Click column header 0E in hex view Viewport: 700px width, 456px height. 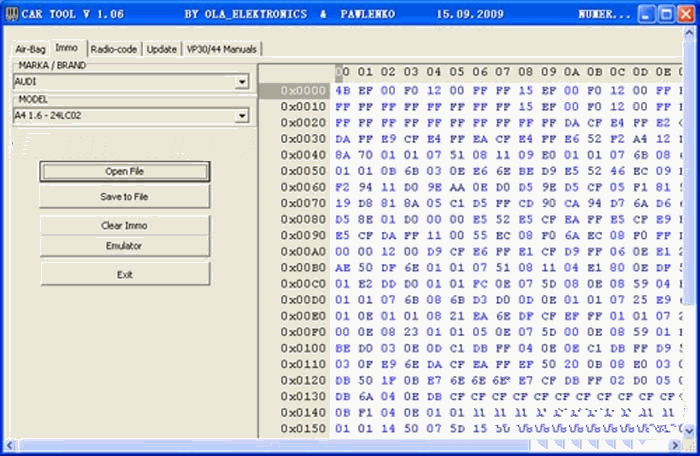pyautogui.click(x=663, y=72)
